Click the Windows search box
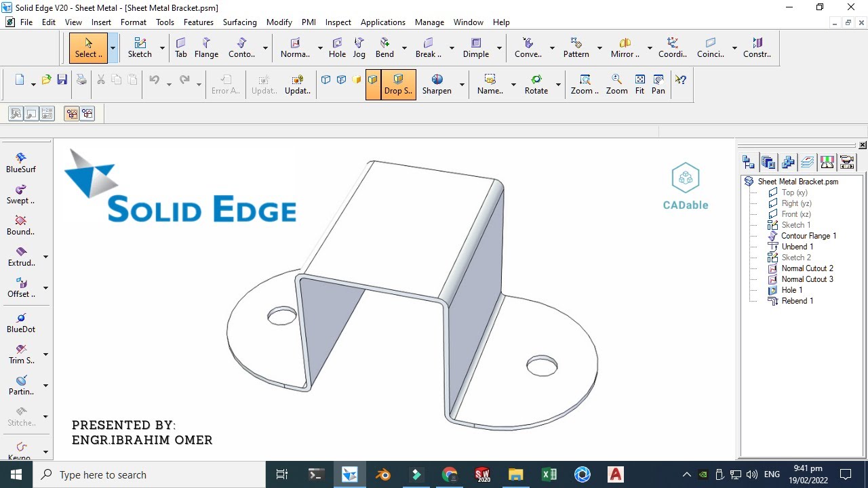The width and height of the screenshot is (868, 488). coord(150,474)
